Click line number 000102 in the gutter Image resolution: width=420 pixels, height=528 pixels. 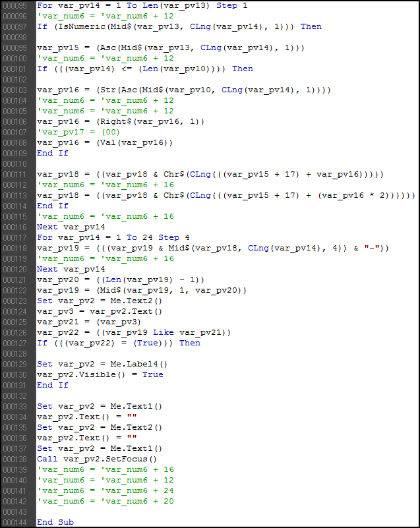15,80
